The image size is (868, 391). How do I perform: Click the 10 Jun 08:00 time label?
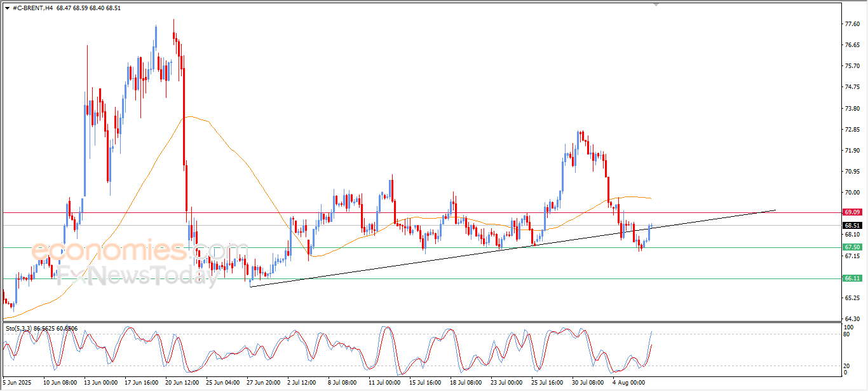coord(60,383)
